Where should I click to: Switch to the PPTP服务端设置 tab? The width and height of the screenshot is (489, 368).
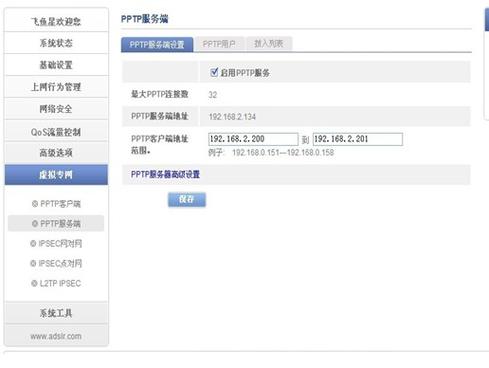(157, 44)
